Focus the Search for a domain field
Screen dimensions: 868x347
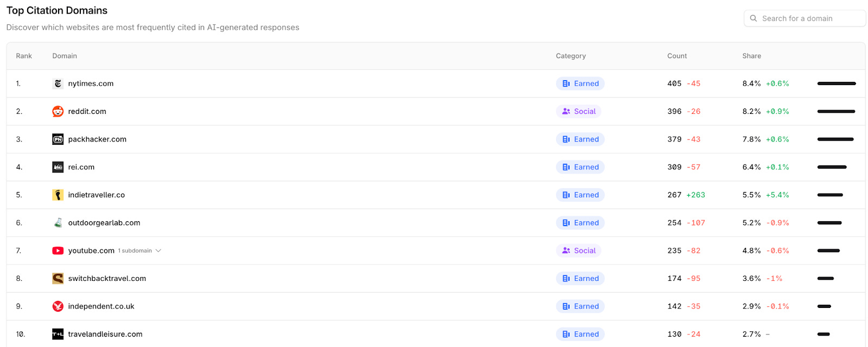pyautogui.click(x=805, y=18)
